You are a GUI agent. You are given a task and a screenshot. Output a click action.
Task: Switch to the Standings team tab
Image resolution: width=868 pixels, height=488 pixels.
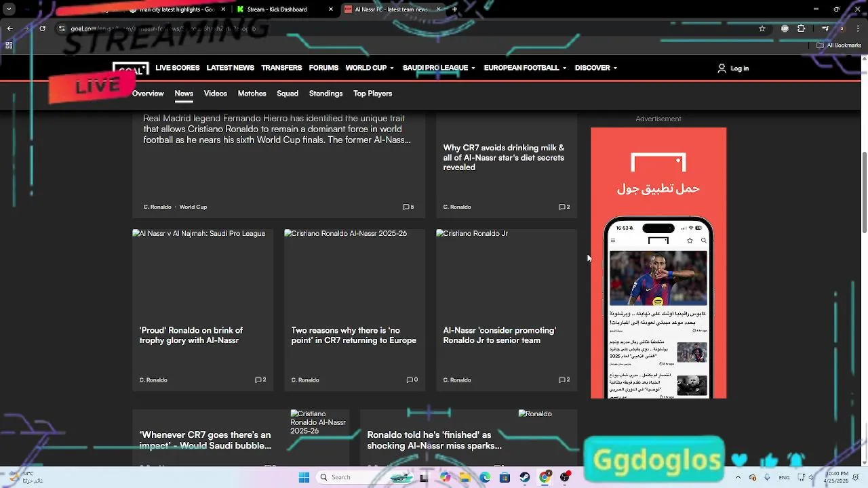325,94
